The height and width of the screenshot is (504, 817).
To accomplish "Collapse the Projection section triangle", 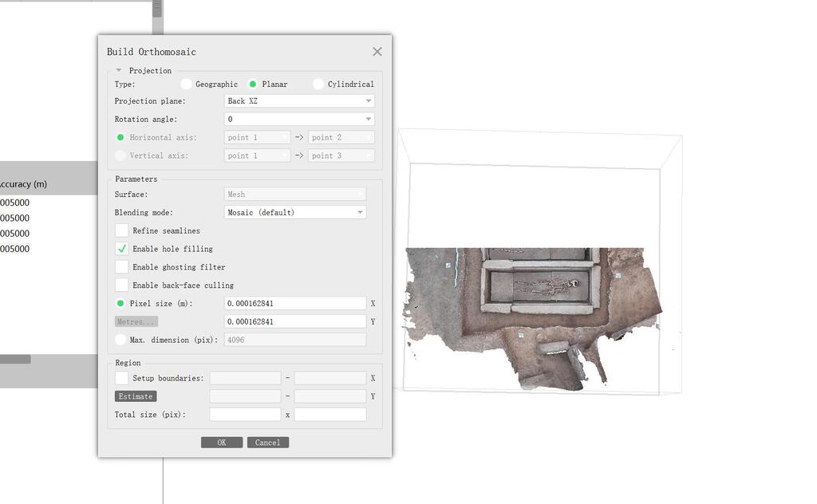I will (119, 70).
